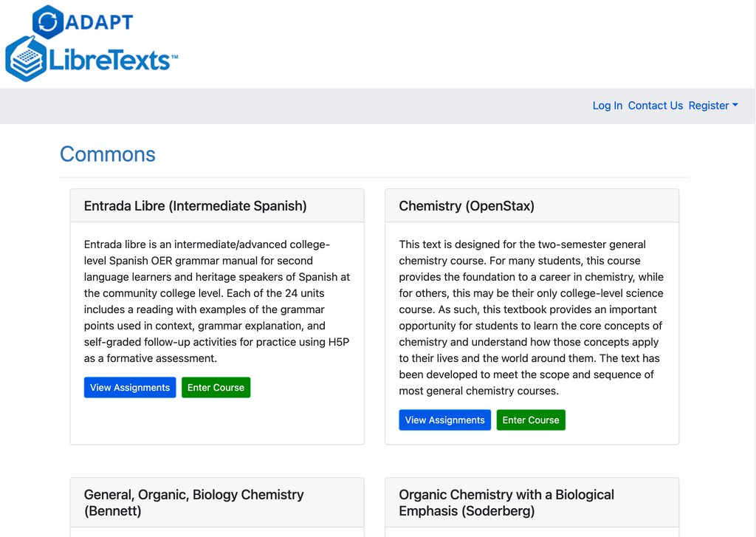Click the LibreTexts book logo icon
This screenshot has height=537, width=756.
coord(26,59)
